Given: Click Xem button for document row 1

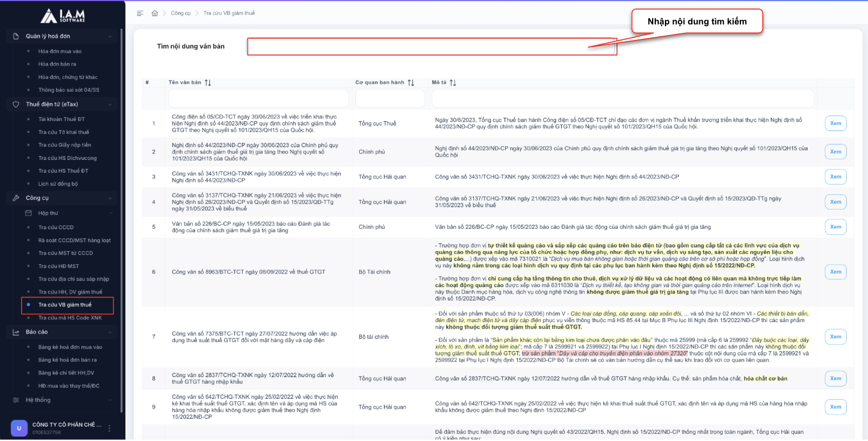Looking at the screenshot, I should point(835,123).
